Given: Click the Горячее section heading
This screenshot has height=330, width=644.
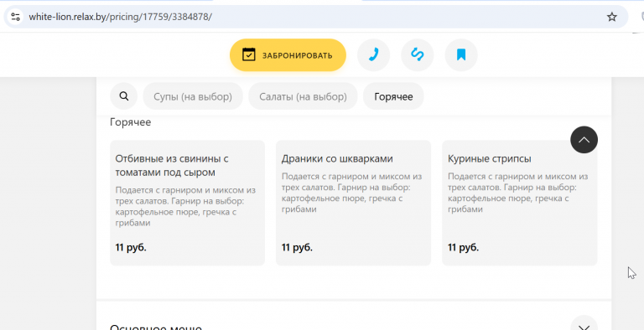Looking at the screenshot, I should coord(131,122).
